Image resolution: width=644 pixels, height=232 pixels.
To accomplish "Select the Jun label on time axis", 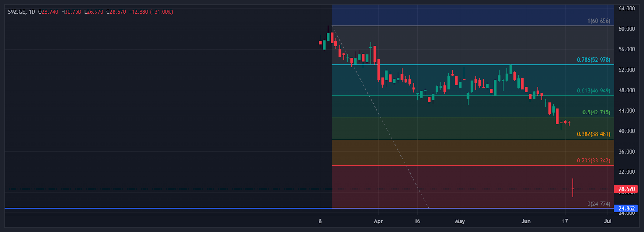I will click(x=526, y=221).
